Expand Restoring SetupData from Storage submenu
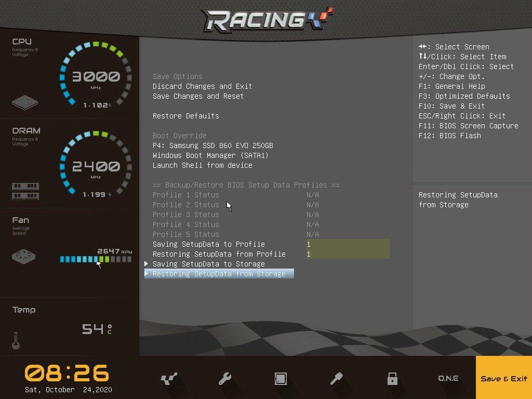The image size is (532, 399). (x=219, y=274)
